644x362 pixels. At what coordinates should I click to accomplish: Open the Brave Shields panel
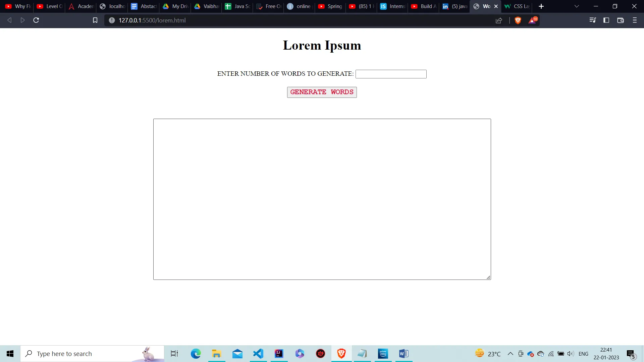(518, 20)
